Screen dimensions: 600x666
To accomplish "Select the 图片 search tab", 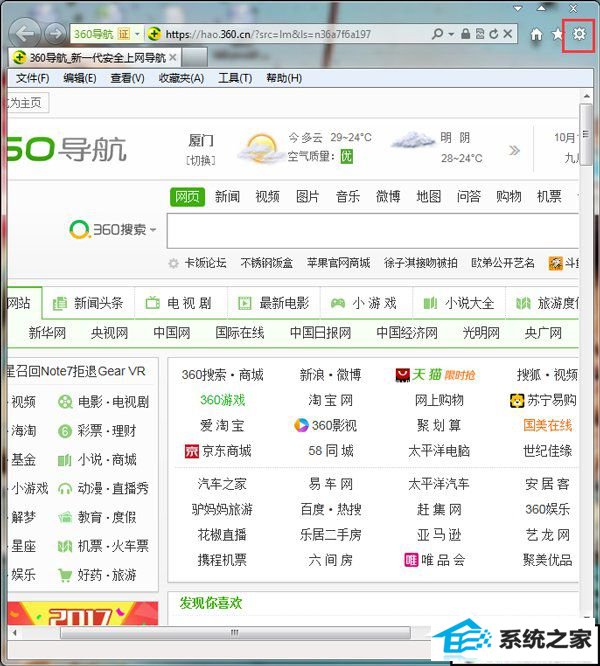I will (307, 196).
